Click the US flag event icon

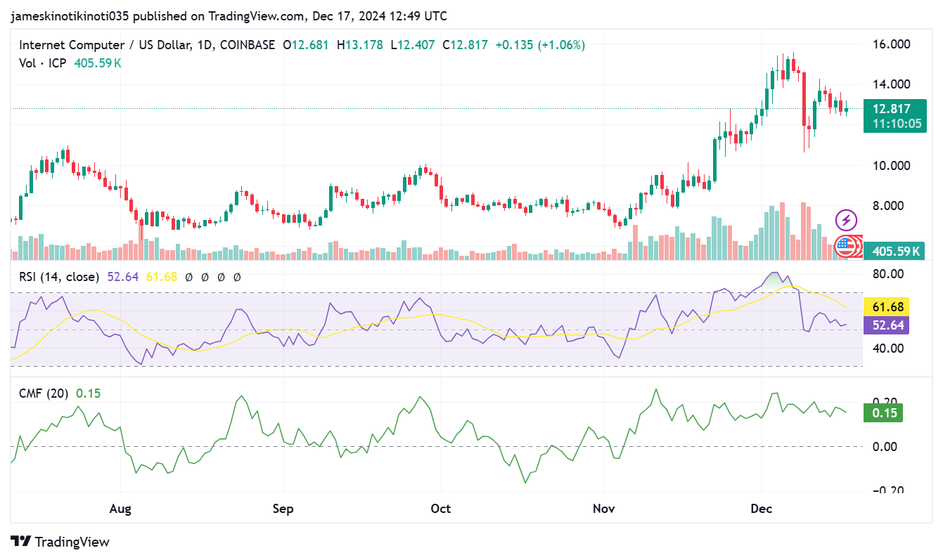[845, 246]
